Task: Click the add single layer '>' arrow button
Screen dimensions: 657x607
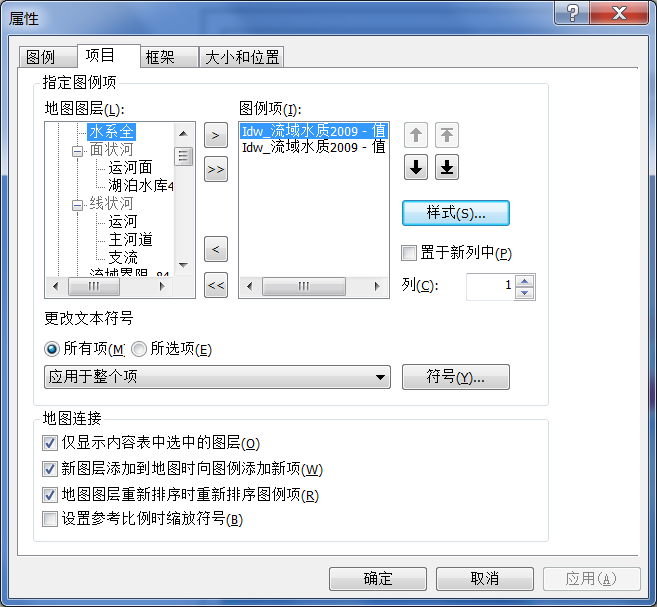Action: pyautogui.click(x=216, y=135)
